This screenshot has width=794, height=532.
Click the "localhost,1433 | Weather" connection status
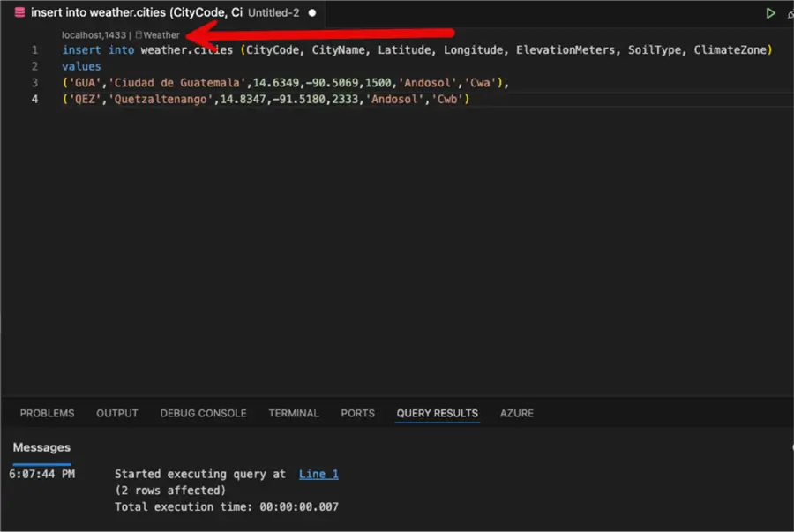[x=119, y=35]
